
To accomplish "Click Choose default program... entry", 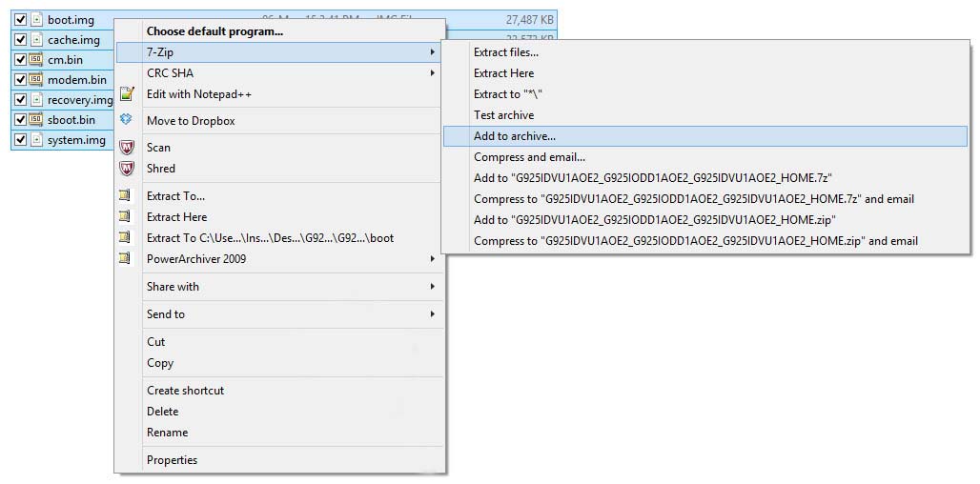I will 214,31.
